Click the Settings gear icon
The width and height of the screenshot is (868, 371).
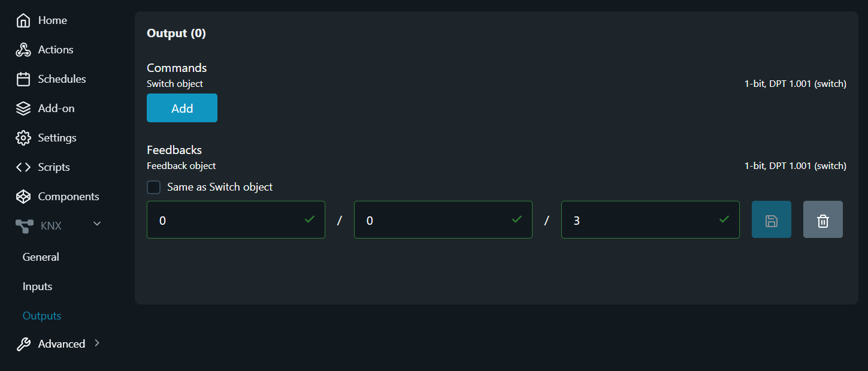23,138
